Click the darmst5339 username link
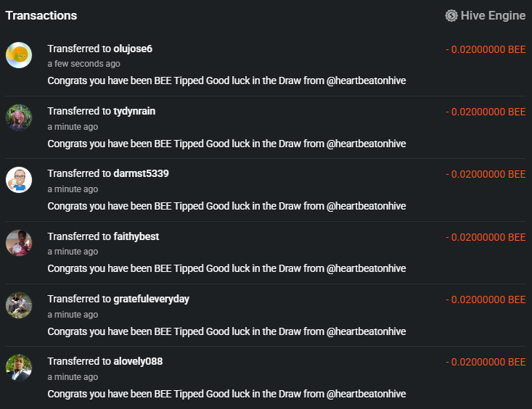The image size is (532, 409). [141, 174]
